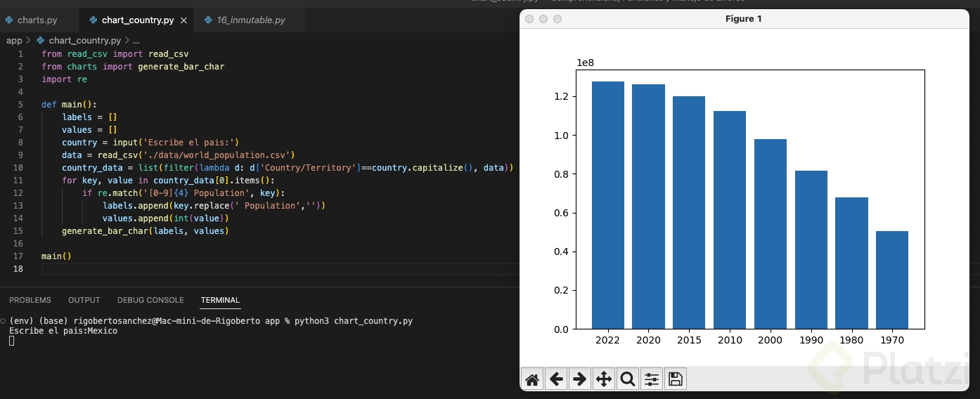Click 'generate_bar_char(labels, values)' on line 15

146,230
